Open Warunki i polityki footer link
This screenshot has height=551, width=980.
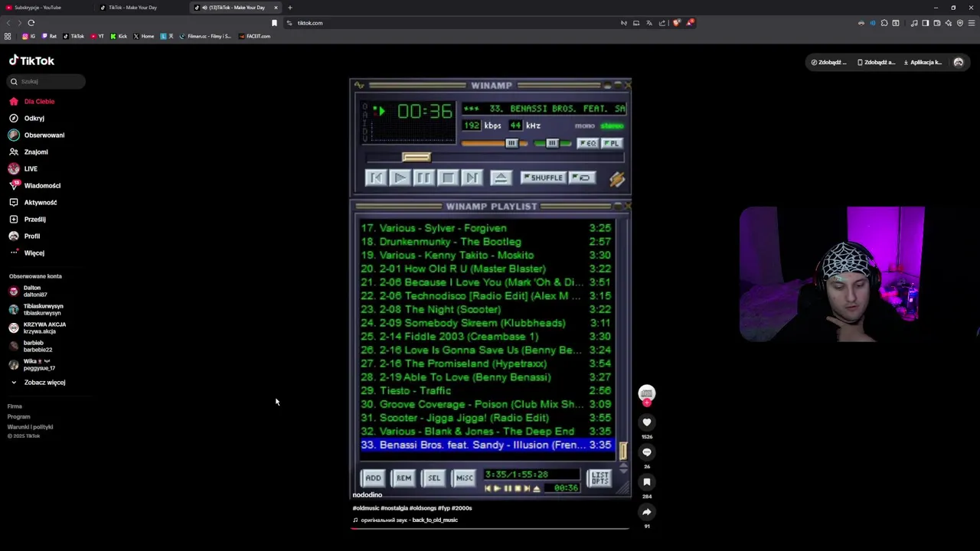[30, 427]
